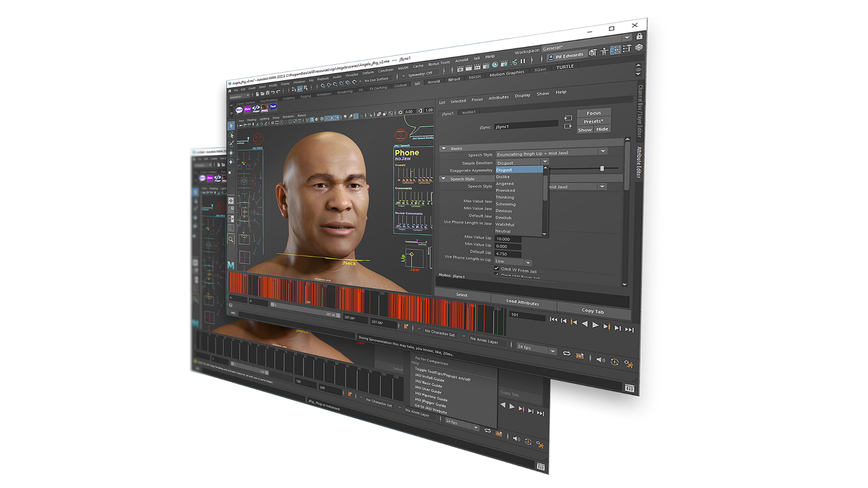Click the go-to-input connection icon beside jSync field
868x488 pixels.
568,118
